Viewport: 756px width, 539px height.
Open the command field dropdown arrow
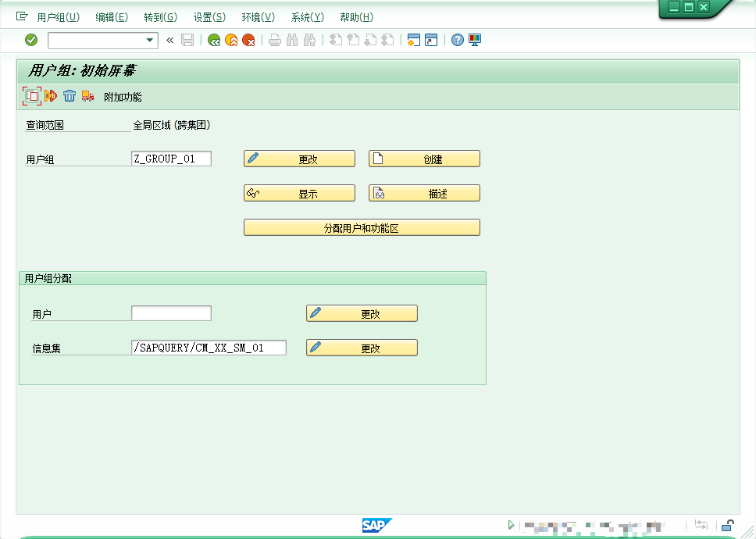(149, 41)
